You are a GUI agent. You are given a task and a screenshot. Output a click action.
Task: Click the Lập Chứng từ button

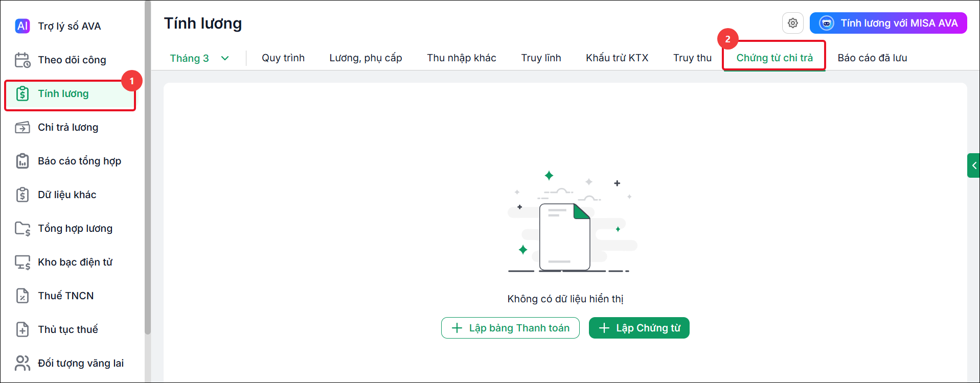[x=639, y=328]
